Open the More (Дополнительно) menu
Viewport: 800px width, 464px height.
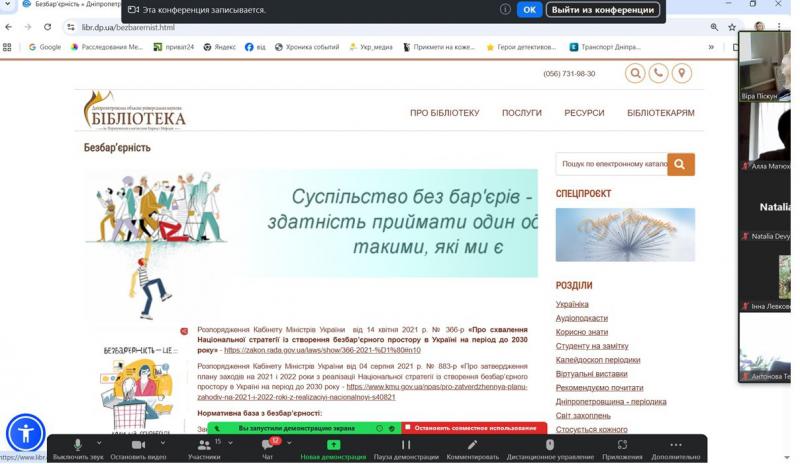click(x=676, y=445)
